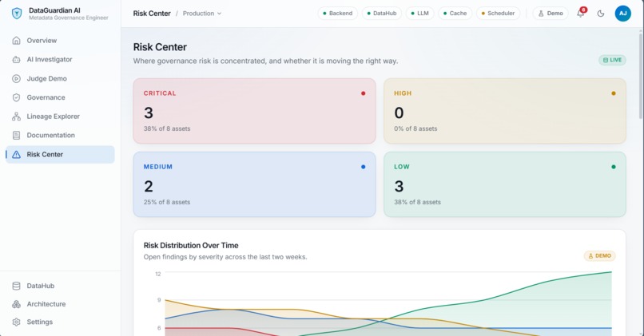Image resolution: width=644 pixels, height=336 pixels.
Task: Click the flask icon in the Demo pill
Action: (x=541, y=14)
